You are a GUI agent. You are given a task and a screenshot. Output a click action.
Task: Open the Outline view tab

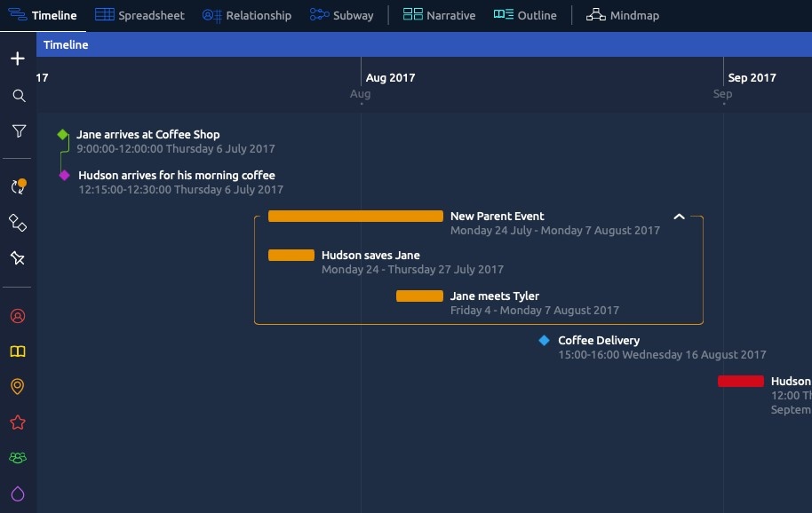click(525, 15)
